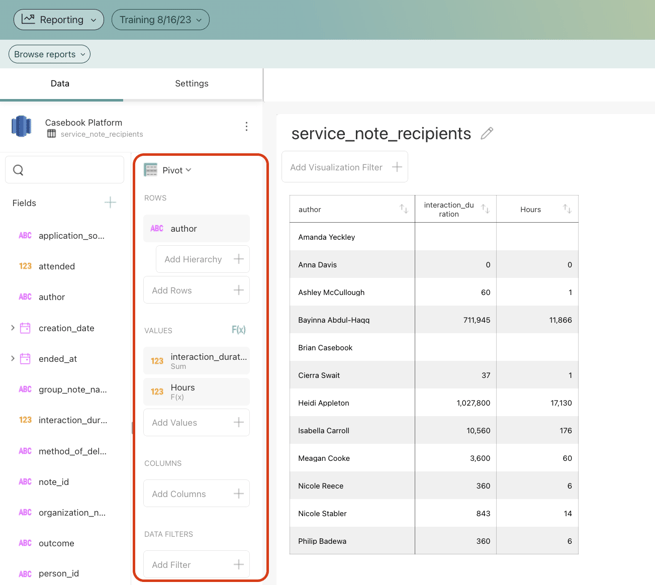655x585 pixels.
Task: Click the fields search box
Action: pos(65,170)
